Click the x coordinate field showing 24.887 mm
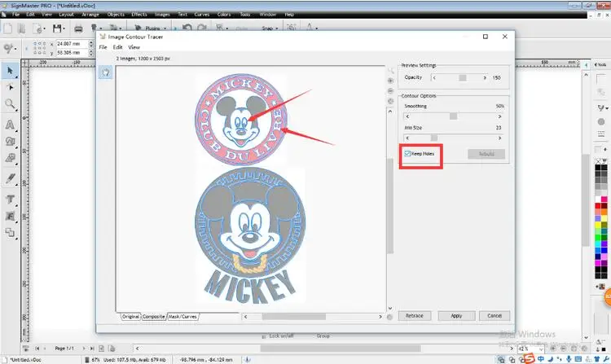Viewport: 611px width, 364px height. [x=72, y=44]
